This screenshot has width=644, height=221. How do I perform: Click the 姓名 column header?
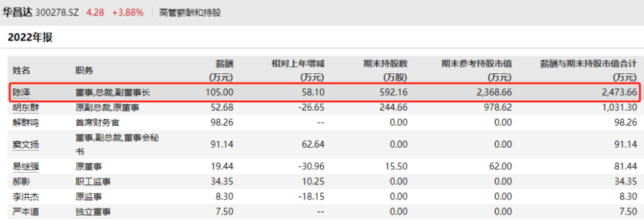[x=21, y=70]
